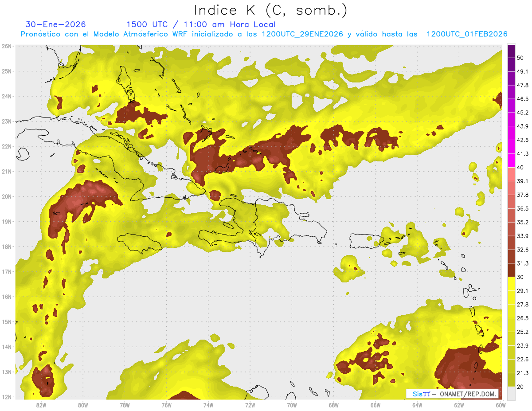The height and width of the screenshot is (411, 532).
Task: Click the 'Indice K (C, somb.)' map title
Action: click(x=270, y=10)
